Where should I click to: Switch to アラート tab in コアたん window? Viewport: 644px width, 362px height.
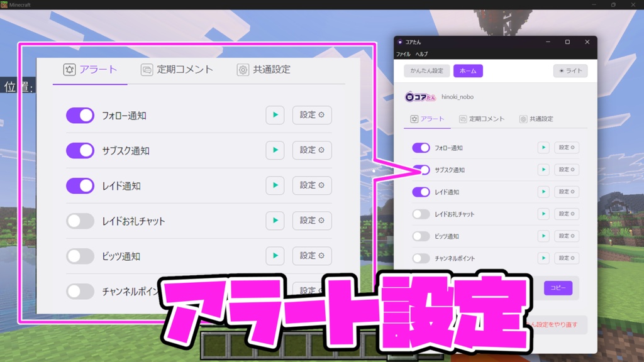427,119
